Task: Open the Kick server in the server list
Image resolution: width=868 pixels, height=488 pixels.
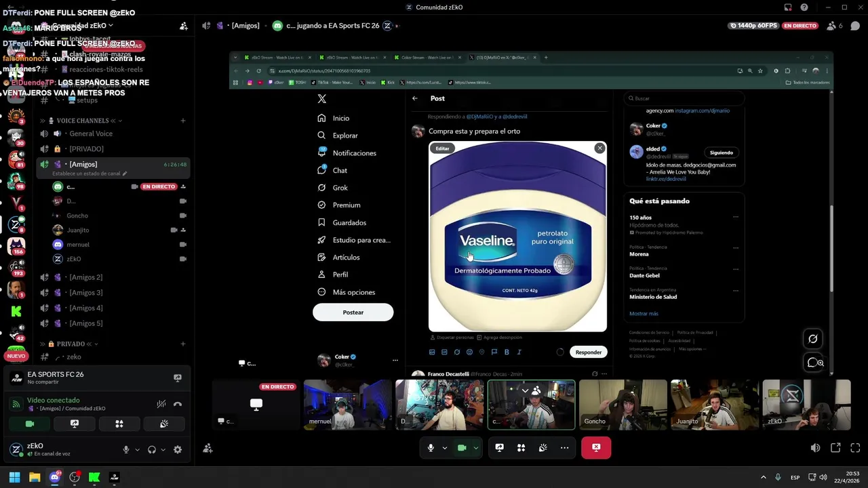Action: (x=16, y=311)
